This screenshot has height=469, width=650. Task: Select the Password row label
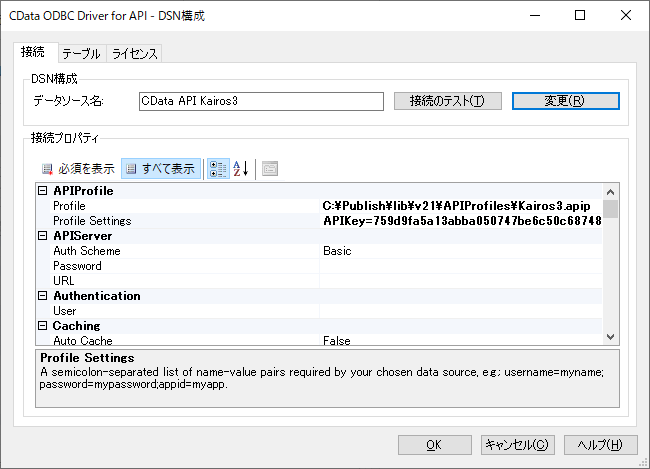(77, 266)
